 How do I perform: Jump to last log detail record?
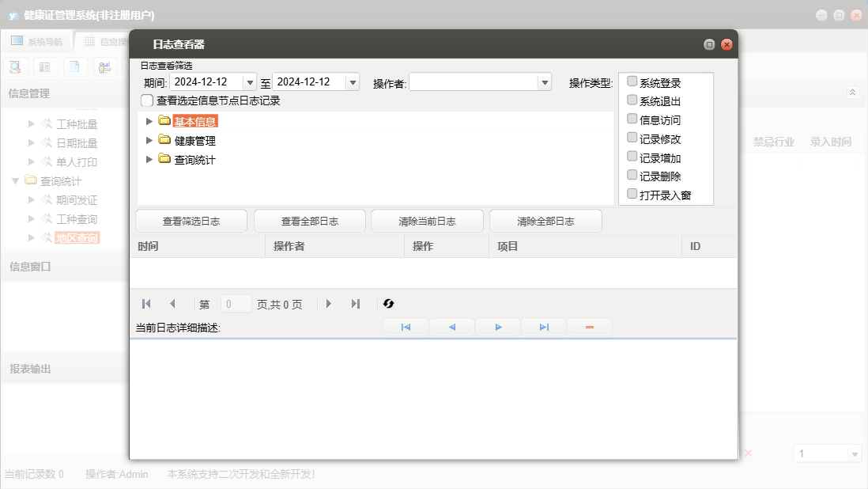544,327
